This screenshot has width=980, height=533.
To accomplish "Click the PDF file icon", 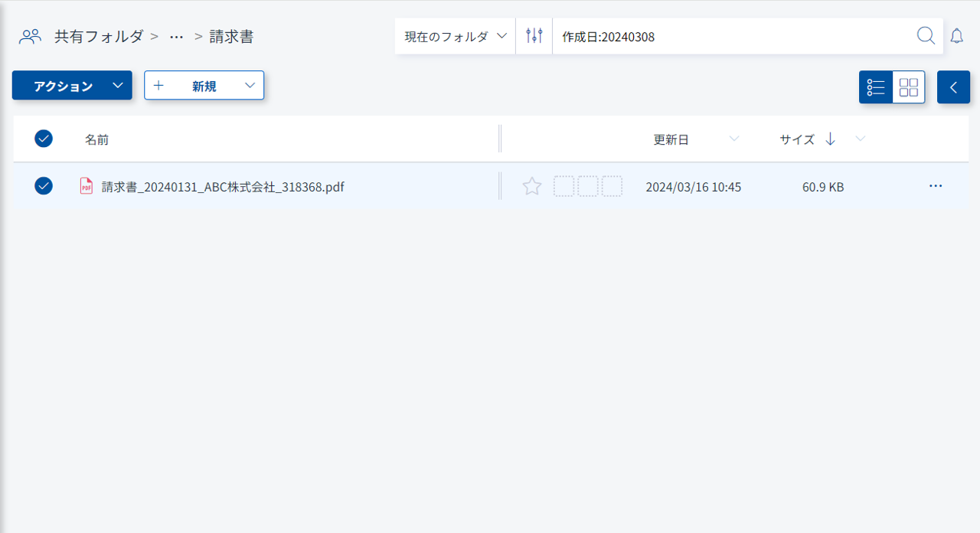I will pyautogui.click(x=87, y=186).
